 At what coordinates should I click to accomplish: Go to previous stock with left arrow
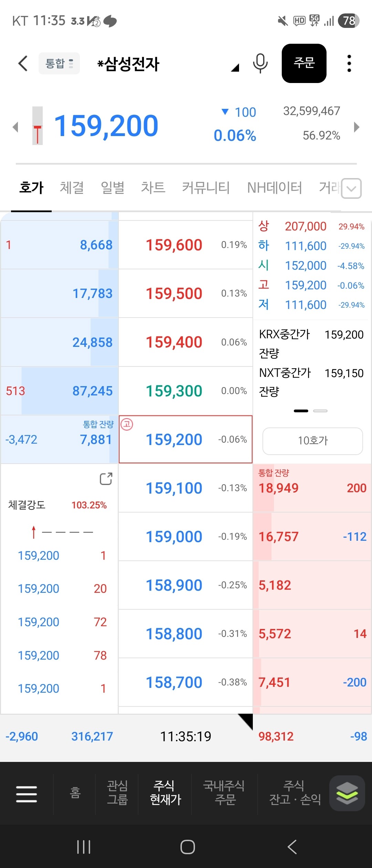pos(15,127)
